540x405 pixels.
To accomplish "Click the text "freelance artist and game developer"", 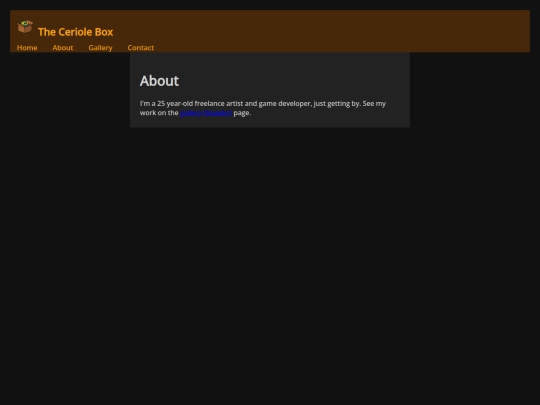I will pos(252,104).
